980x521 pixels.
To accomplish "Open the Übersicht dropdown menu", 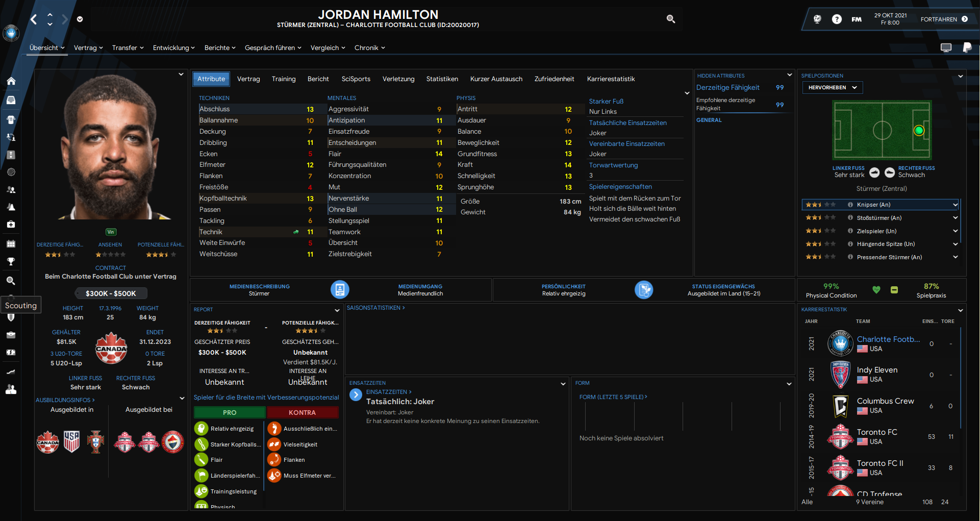I will pyautogui.click(x=47, y=48).
